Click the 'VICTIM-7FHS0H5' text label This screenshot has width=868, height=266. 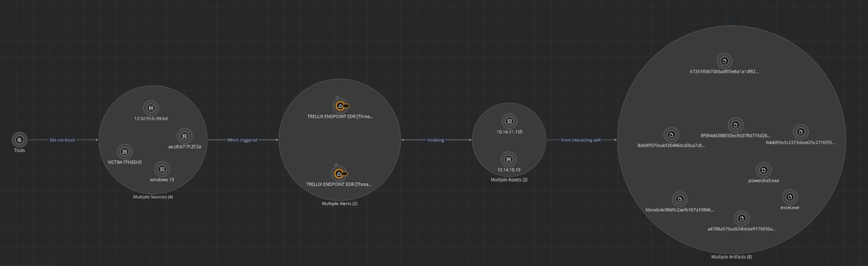[x=125, y=162]
